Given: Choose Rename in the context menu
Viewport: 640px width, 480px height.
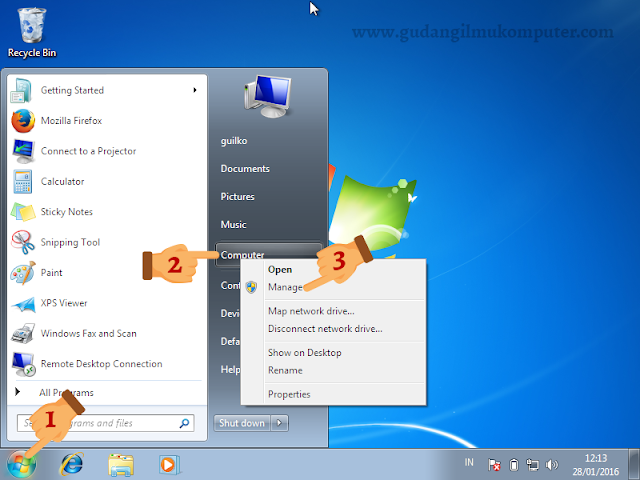Looking at the screenshot, I should click(x=285, y=370).
